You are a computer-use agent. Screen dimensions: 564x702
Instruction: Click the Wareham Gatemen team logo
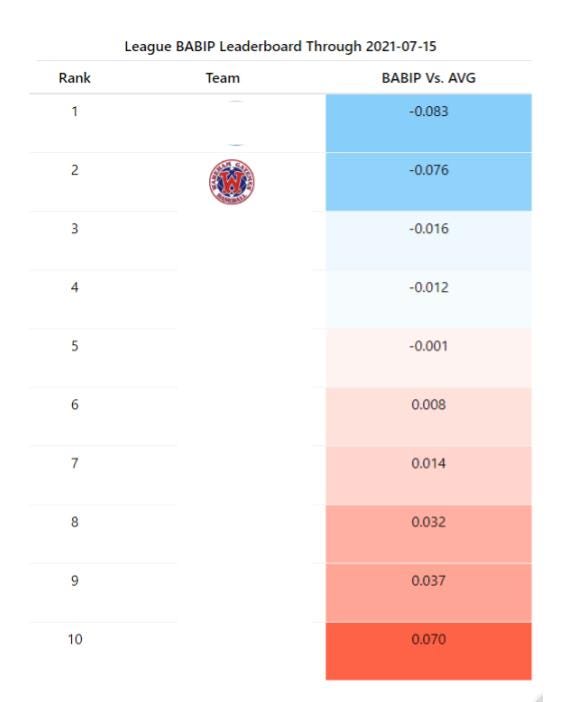pos(232,182)
